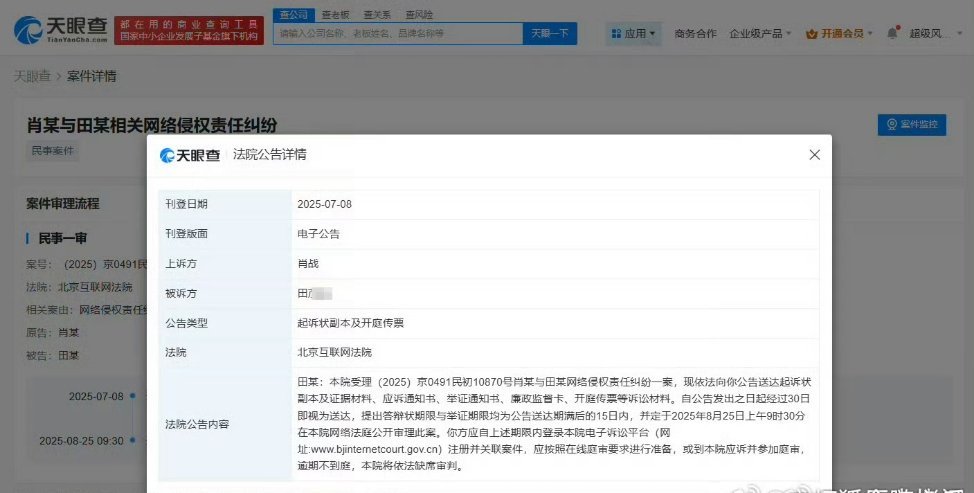Click the 公告类型 label cell

[x=225, y=323]
